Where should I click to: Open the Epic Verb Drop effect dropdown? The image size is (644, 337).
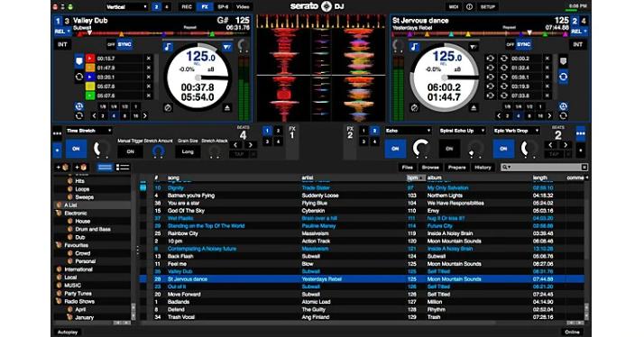pos(516,131)
